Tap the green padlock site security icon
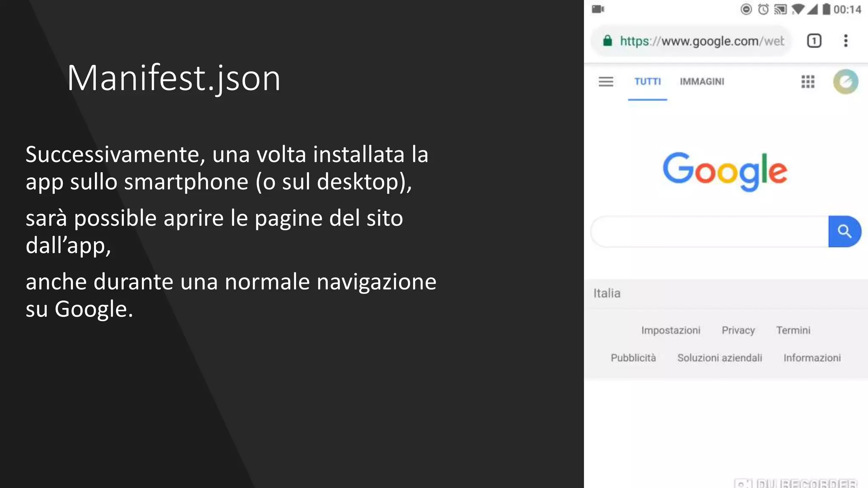 click(x=607, y=41)
